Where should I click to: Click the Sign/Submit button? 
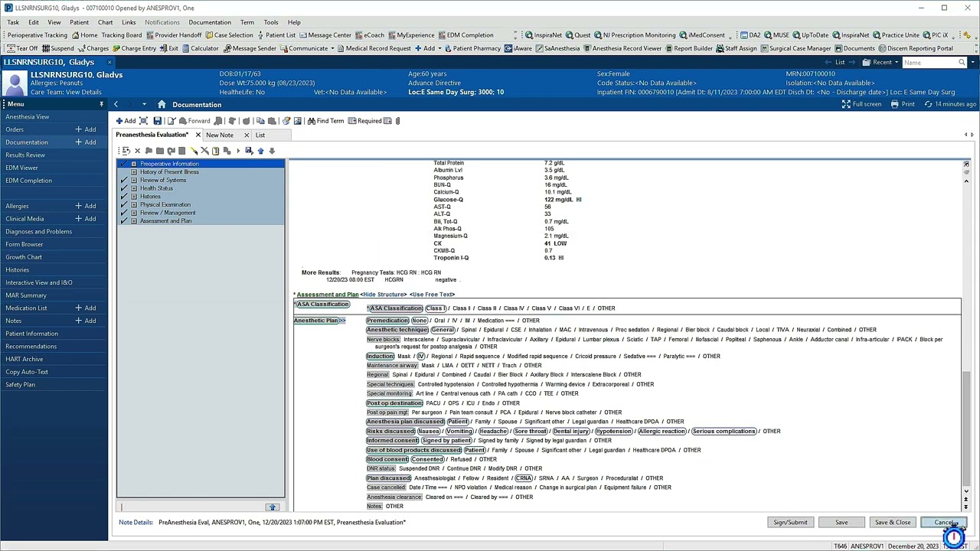[790, 523]
